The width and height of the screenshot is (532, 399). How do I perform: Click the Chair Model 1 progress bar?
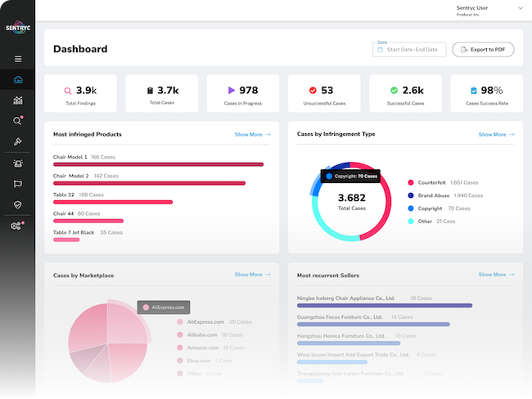(158, 164)
